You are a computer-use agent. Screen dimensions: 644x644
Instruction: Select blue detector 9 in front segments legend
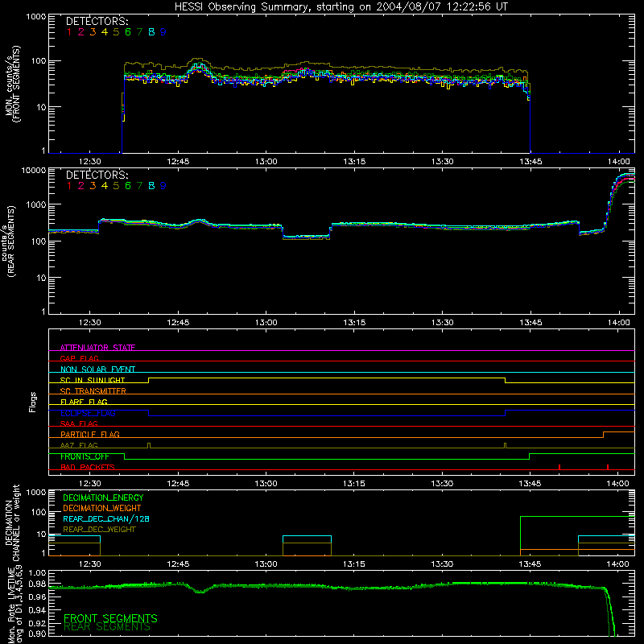pyautogui.click(x=163, y=32)
